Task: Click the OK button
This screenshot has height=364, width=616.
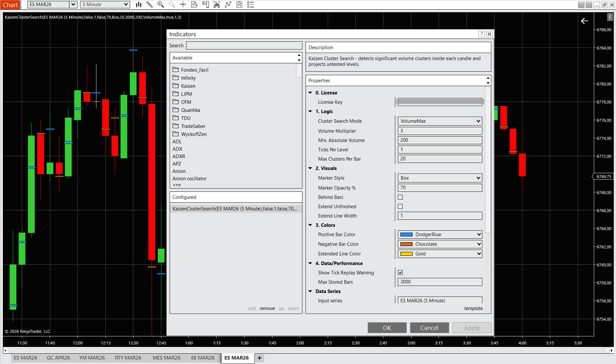Action: tap(387, 328)
